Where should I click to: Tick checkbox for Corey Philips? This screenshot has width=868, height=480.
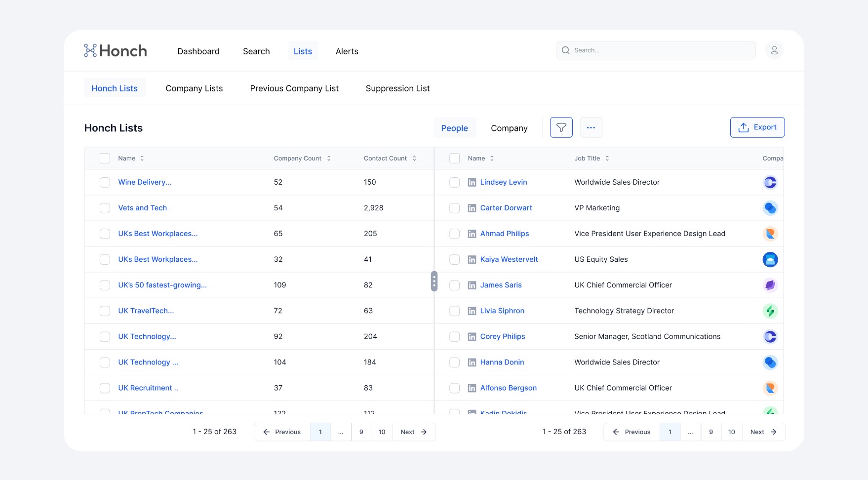point(455,336)
